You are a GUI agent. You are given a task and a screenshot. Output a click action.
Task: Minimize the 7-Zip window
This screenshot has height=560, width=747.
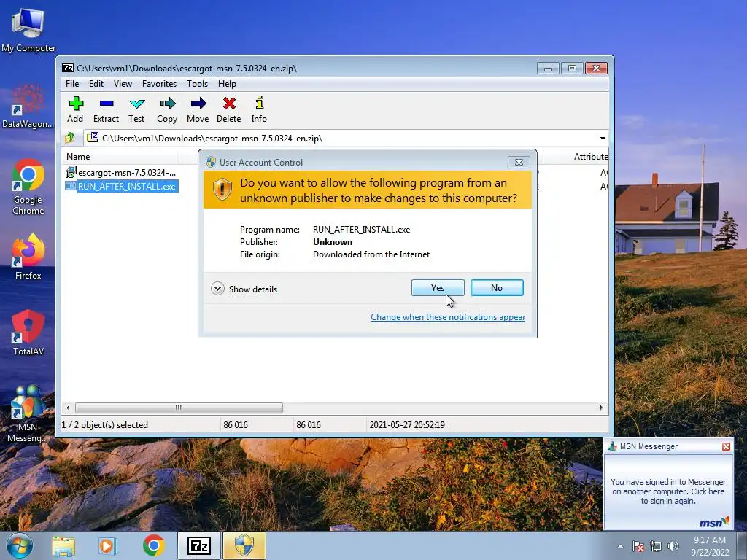(x=549, y=69)
